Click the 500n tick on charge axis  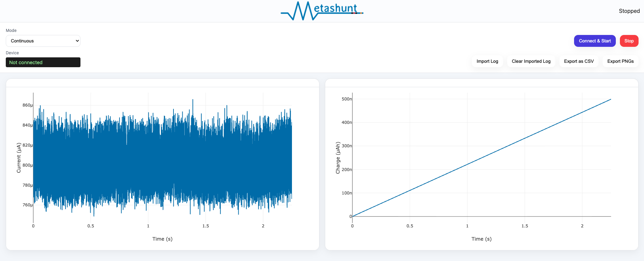point(347,99)
